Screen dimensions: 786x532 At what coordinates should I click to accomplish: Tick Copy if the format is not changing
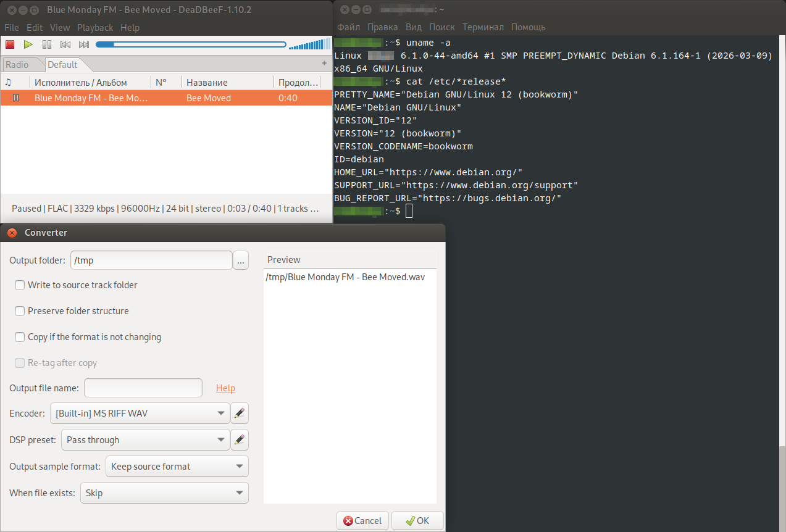[20, 337]
